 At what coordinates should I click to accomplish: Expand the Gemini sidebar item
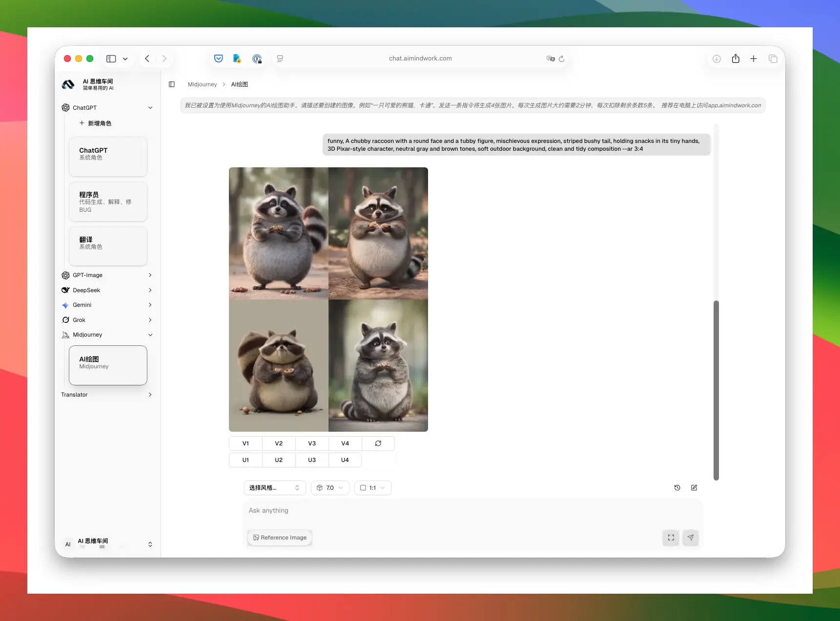click(107, 305)
